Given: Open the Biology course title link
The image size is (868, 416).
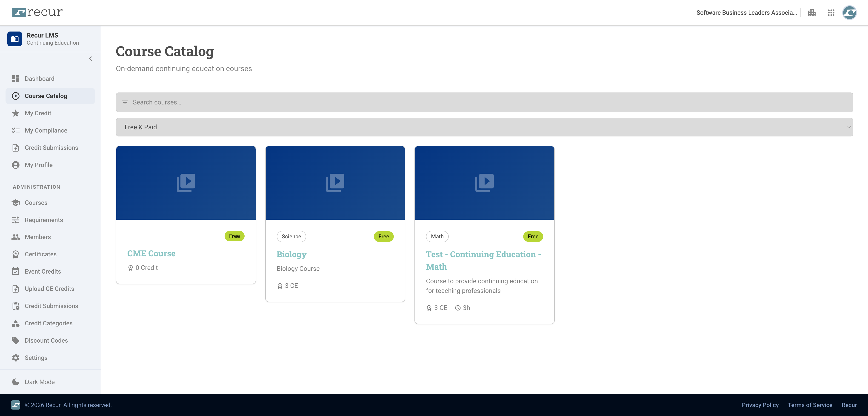Looking at the screenshot, I should point(291,254).
